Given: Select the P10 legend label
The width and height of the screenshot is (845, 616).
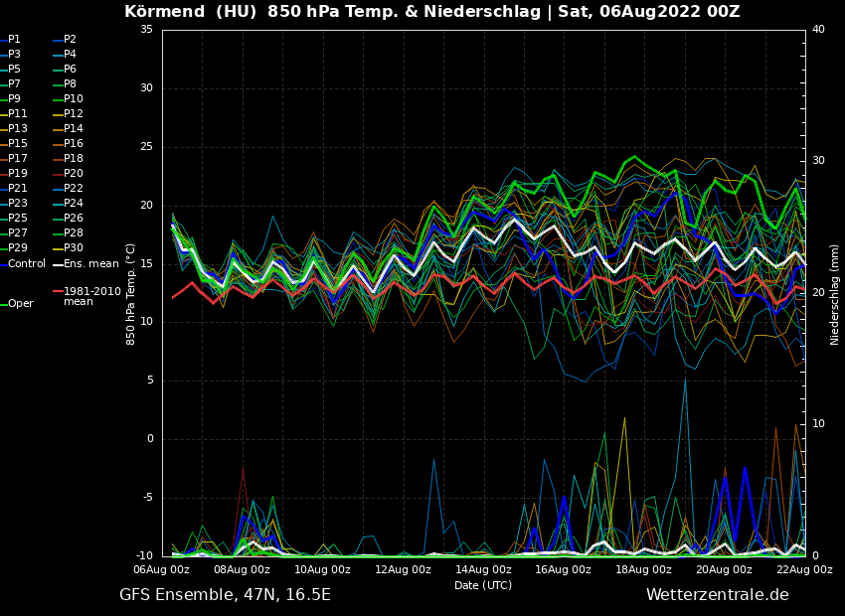Looking at the screenshot, I should tap(74, 99).
